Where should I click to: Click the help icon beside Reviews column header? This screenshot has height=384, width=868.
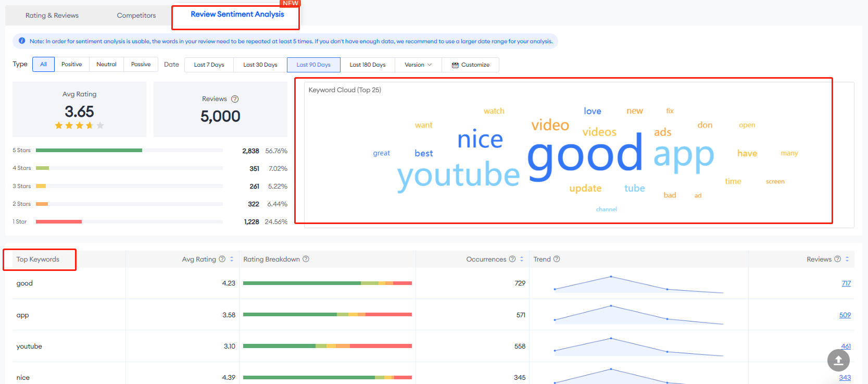838,259
